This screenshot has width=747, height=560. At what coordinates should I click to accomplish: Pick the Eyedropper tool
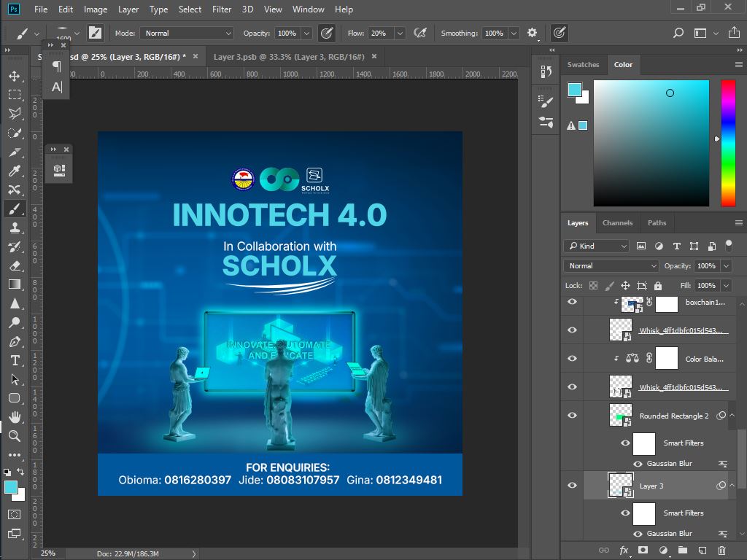[x=15, y=171]
